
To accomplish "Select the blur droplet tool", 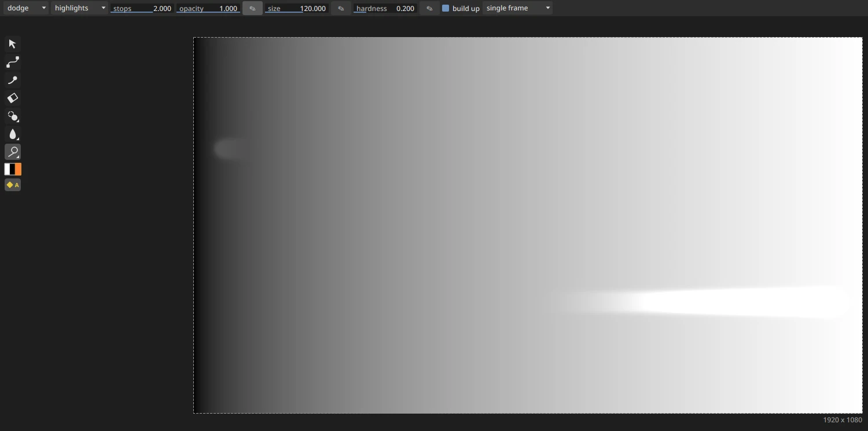I will 13,134.
